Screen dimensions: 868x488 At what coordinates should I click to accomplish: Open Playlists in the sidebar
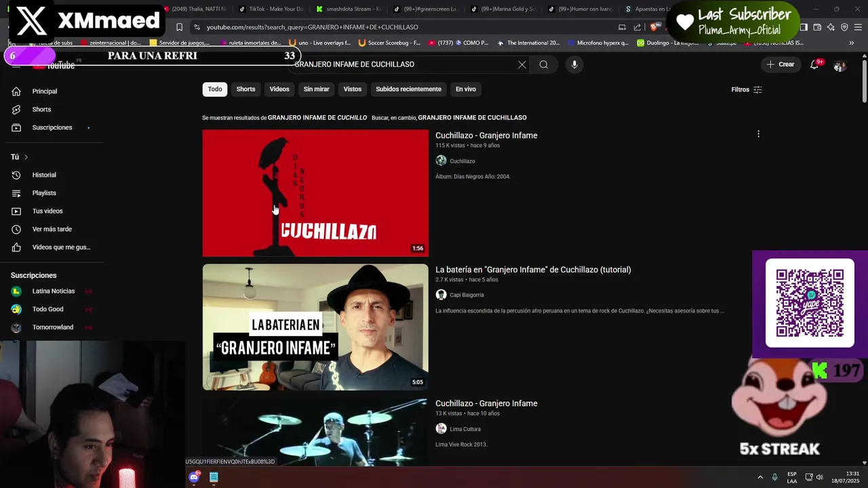pos(43,193)
